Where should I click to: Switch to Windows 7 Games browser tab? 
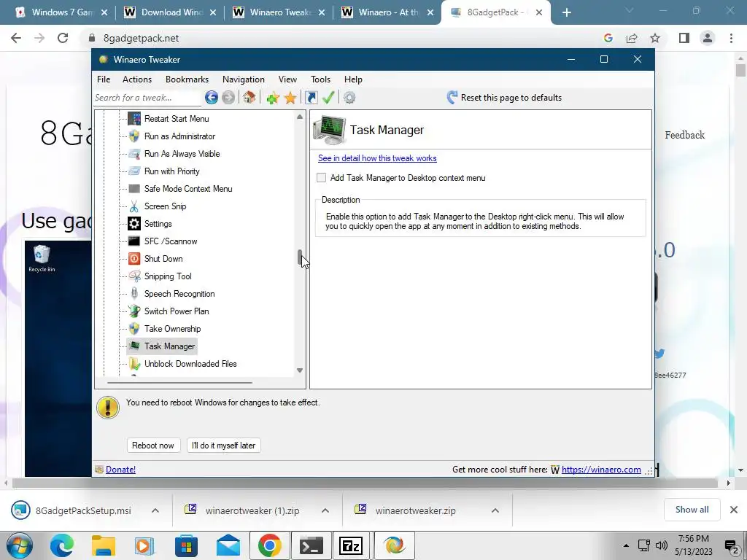61,12
